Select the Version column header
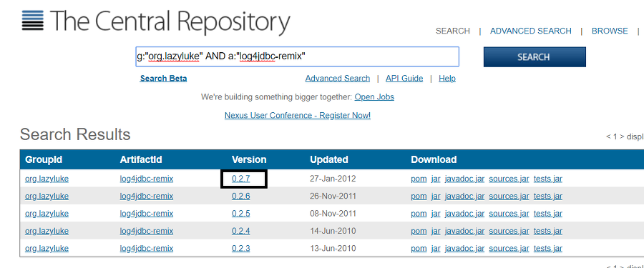This screenshot has width=644, height=268. click(249, 159)
